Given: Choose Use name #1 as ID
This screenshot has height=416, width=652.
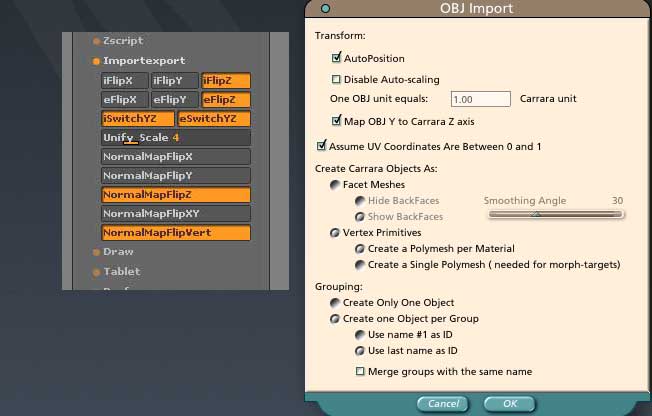Looking at the screenshot, I should (x=360, y=335).
